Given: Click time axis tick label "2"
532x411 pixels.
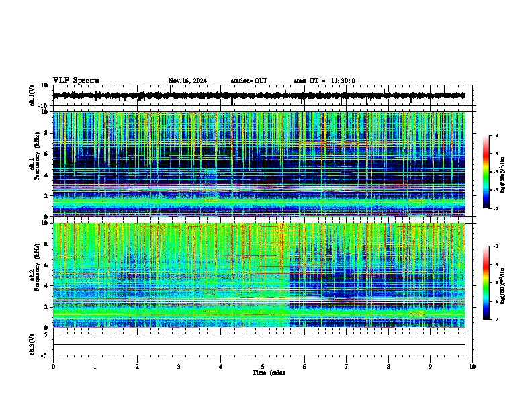Looking at the screenshot, I should [x=137, y=367].
